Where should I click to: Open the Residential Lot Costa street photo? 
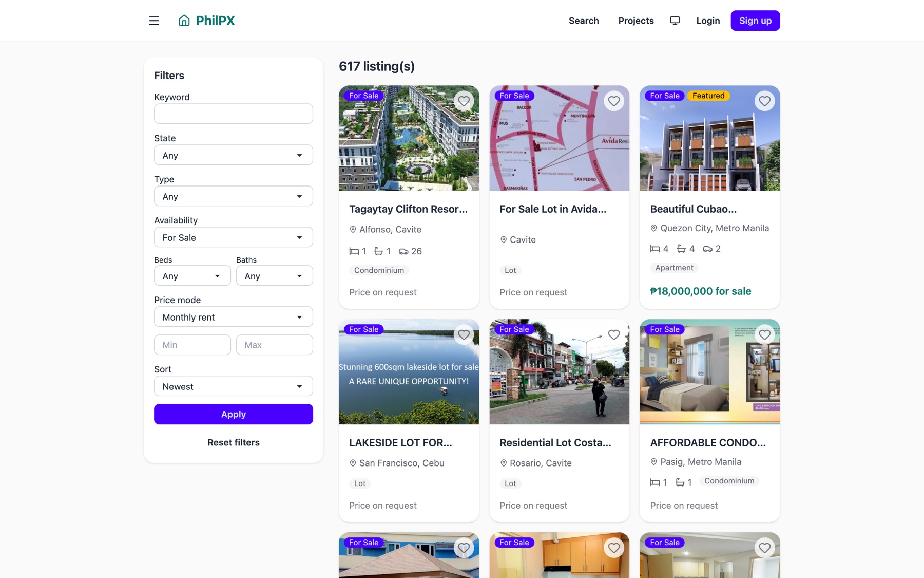(560, 372)
